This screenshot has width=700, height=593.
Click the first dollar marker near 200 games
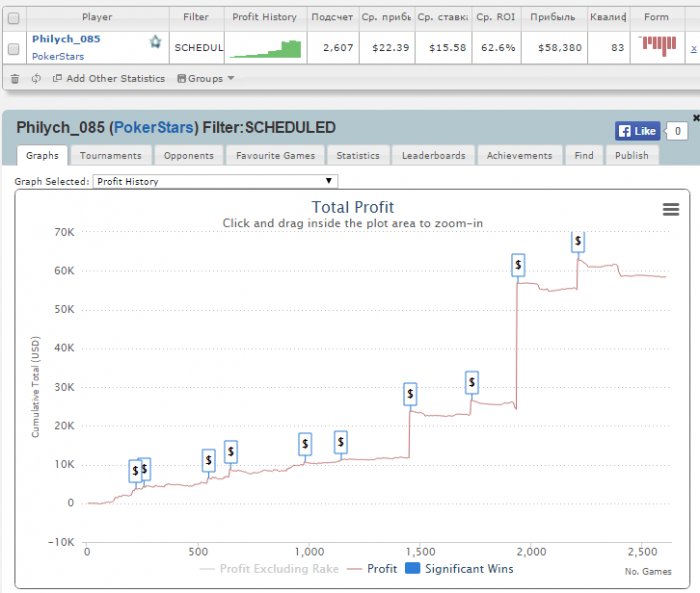tap(135, 471)
